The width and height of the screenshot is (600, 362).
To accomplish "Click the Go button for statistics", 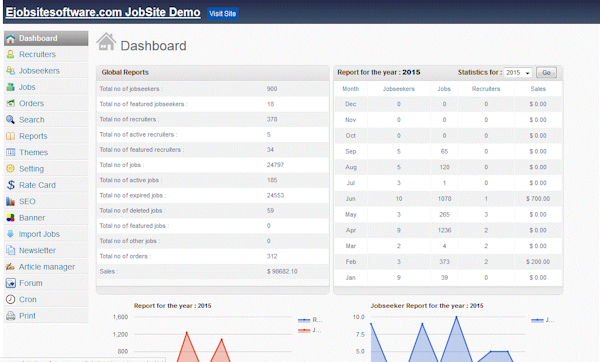I will click(546, 72).
